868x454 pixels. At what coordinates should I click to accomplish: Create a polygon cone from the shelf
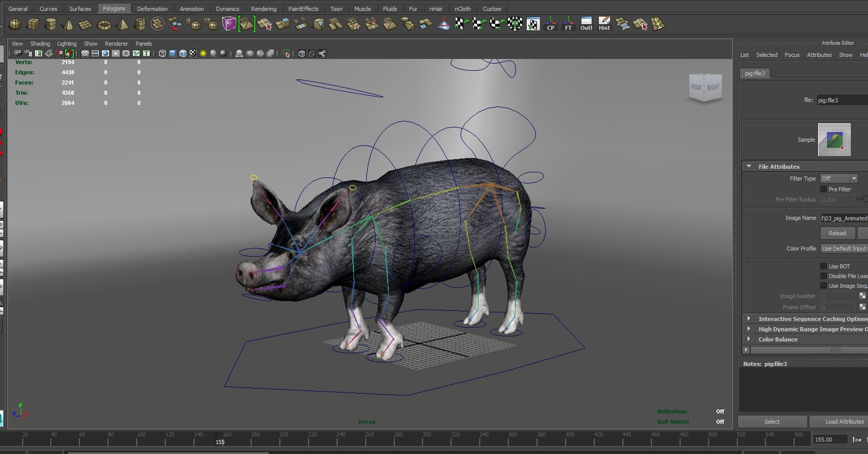point(68,24)
